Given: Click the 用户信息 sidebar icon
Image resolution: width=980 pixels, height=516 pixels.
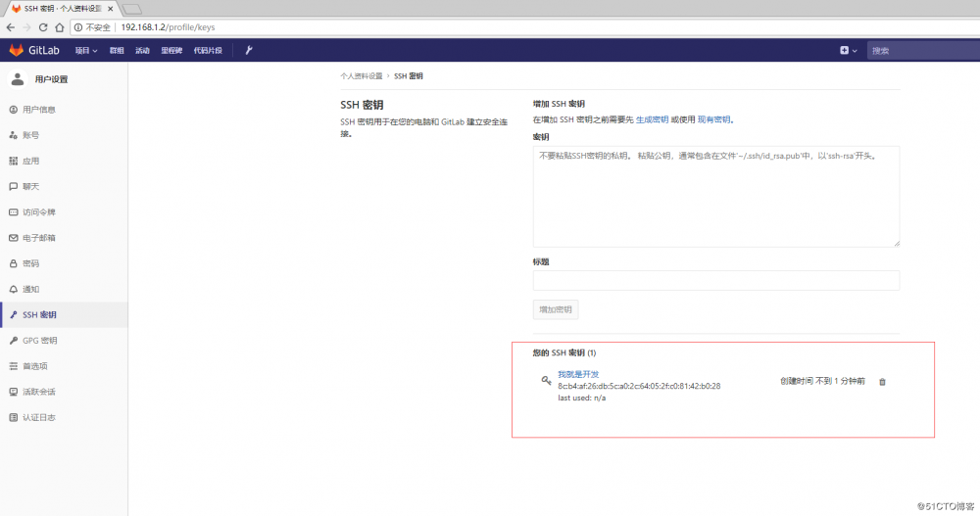Looking at the screenshot, I should pos(13,110).
